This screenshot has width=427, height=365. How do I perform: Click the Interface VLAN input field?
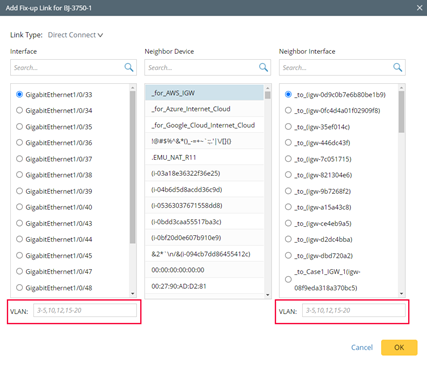[85, 310]
